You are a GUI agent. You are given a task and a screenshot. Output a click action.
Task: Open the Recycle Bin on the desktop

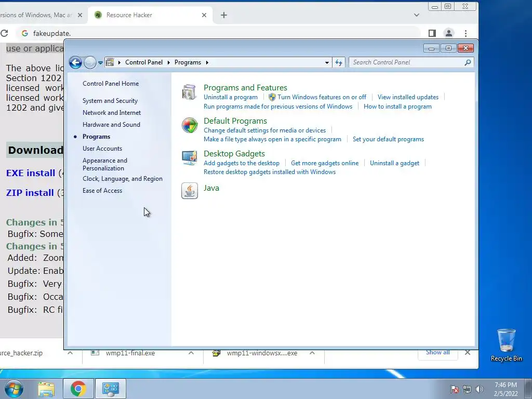pyautogui.click(x=507, y=345)
